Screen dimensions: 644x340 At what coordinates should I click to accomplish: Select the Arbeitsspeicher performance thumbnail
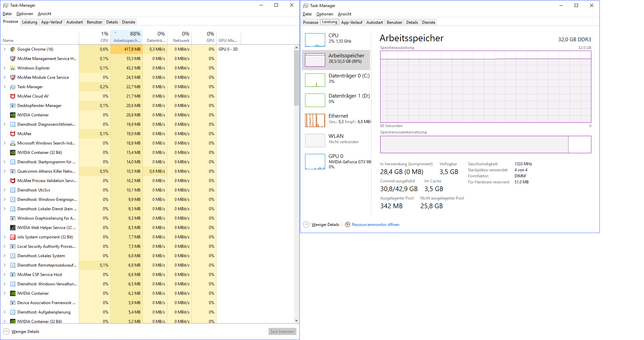[x=315, y=60]
